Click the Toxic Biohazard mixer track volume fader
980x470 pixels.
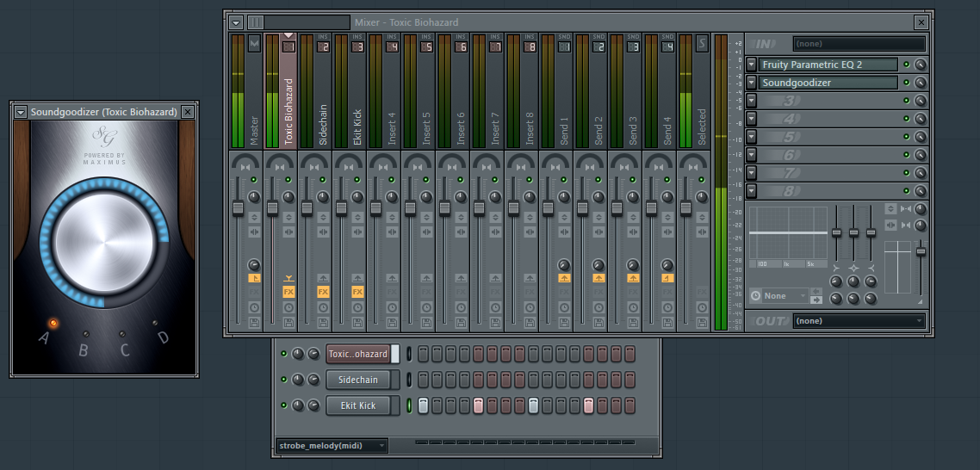[272, 208]
